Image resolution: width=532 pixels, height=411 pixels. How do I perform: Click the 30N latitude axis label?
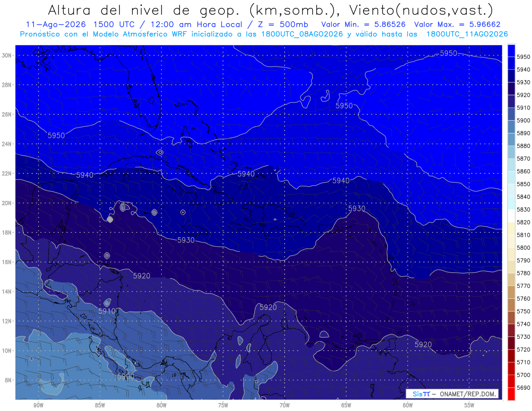point(7,55)
